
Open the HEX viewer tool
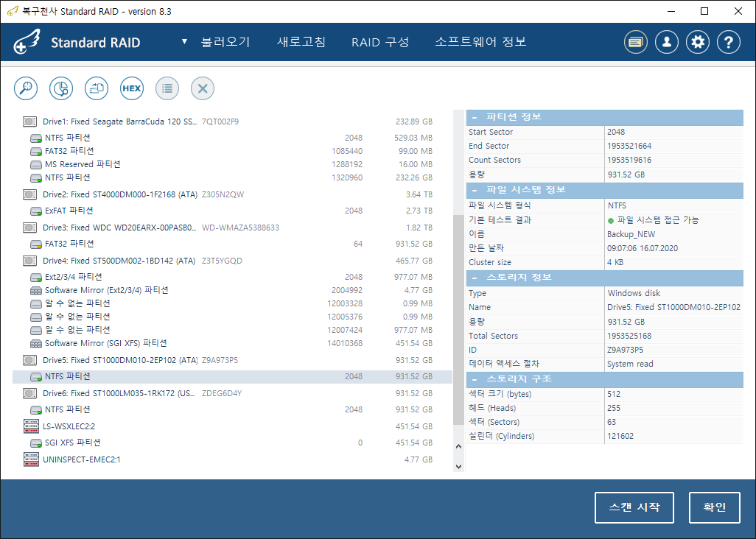tap(132, 88)
